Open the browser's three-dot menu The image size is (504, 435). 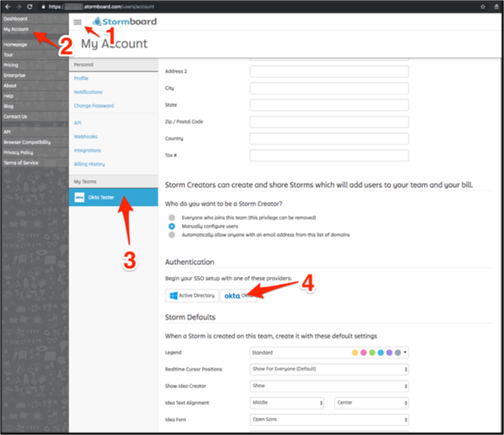(496, 6)
